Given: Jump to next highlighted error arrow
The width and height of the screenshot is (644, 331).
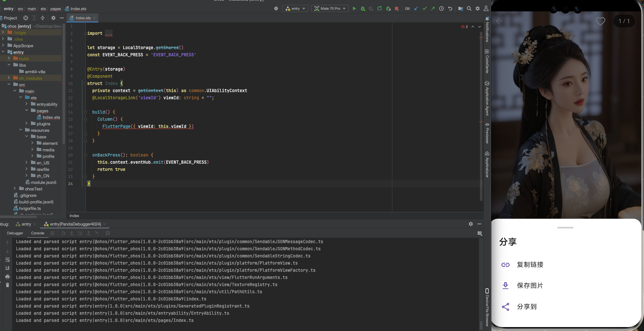Looking at the screenshot, I should [x=480, y=27].
